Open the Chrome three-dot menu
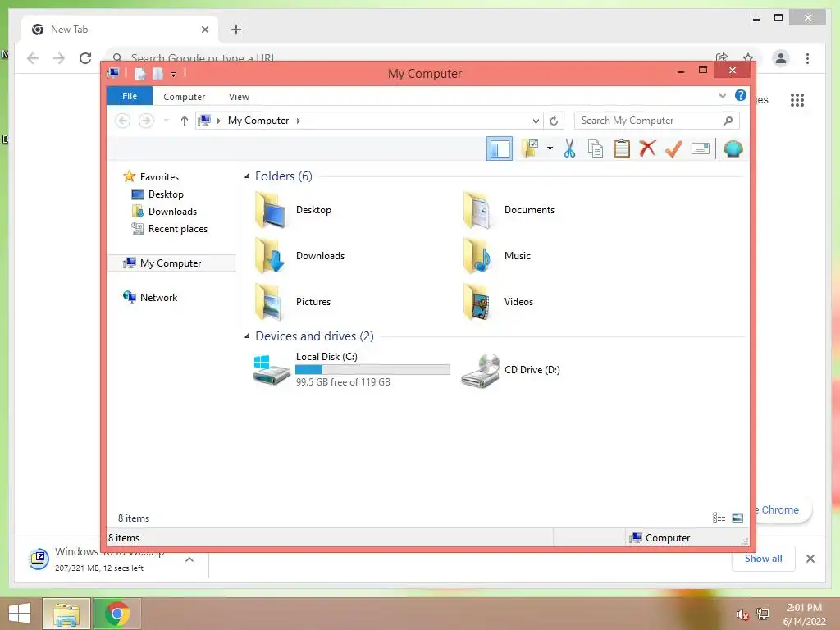Viewport: 840px width, 630px height. coord(807,58)
